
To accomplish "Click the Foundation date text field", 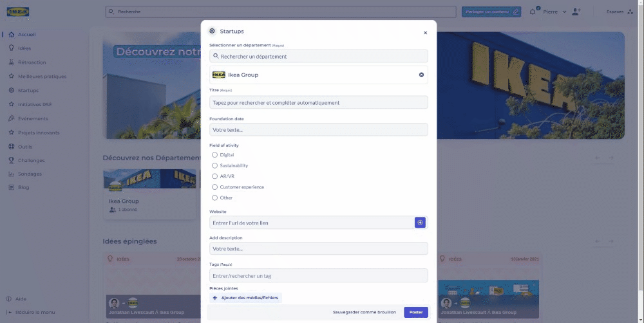I will (x=318, y=130).
